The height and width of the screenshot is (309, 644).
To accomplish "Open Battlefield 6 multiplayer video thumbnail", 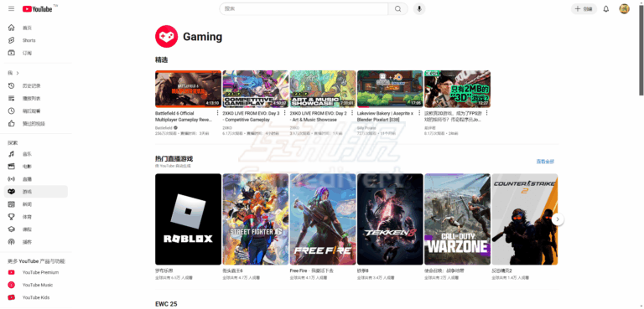I will pyautogui.click(x=188, y=89).
